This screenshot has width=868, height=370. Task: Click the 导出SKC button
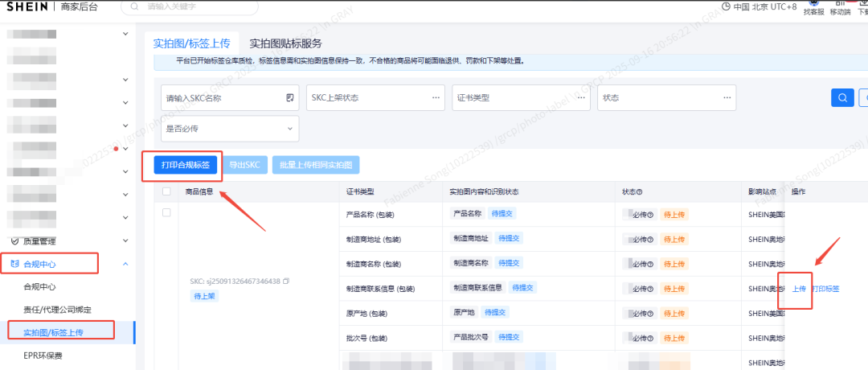point(244,165)
